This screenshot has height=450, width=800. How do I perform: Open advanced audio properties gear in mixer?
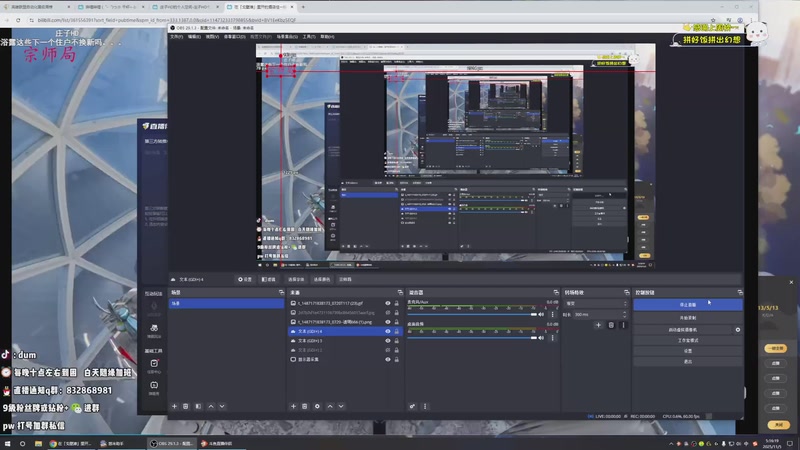click(411, 406)
